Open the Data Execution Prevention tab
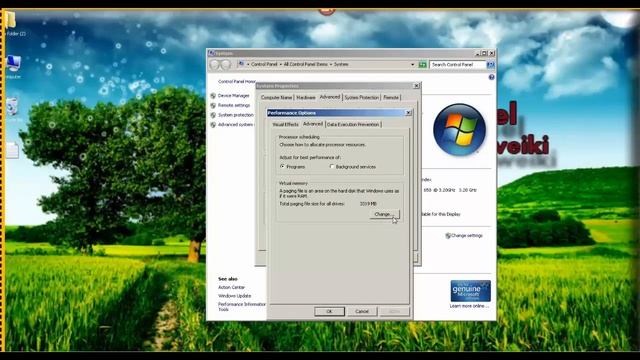Image resolution: width=640 pixels, height=360 pixels. coord(353,124)
